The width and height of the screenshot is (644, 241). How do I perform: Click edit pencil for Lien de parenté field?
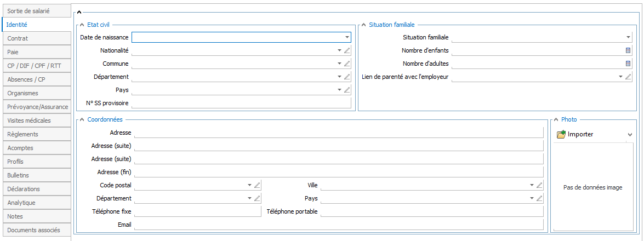coord(629,77)
